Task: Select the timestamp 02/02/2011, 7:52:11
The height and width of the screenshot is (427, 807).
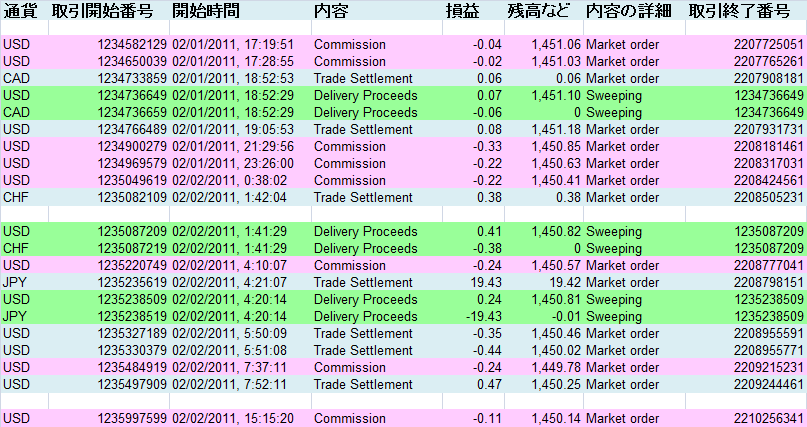Action: [228, 385]
